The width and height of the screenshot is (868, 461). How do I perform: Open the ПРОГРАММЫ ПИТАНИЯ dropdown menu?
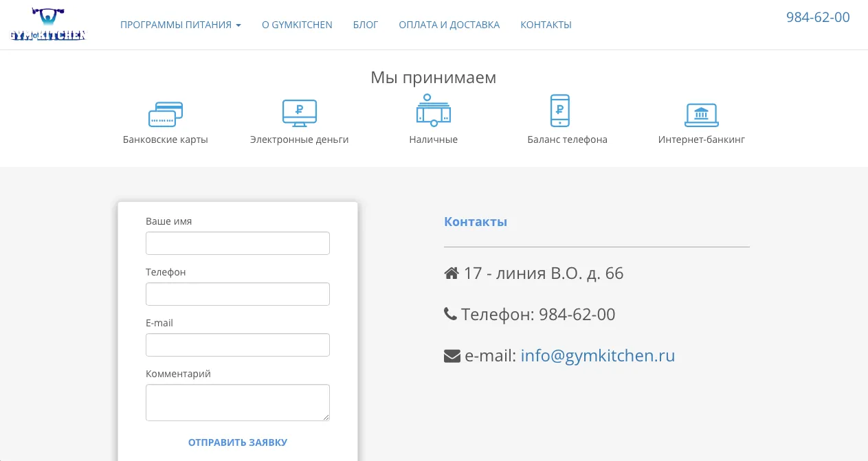tap(181, 25)
